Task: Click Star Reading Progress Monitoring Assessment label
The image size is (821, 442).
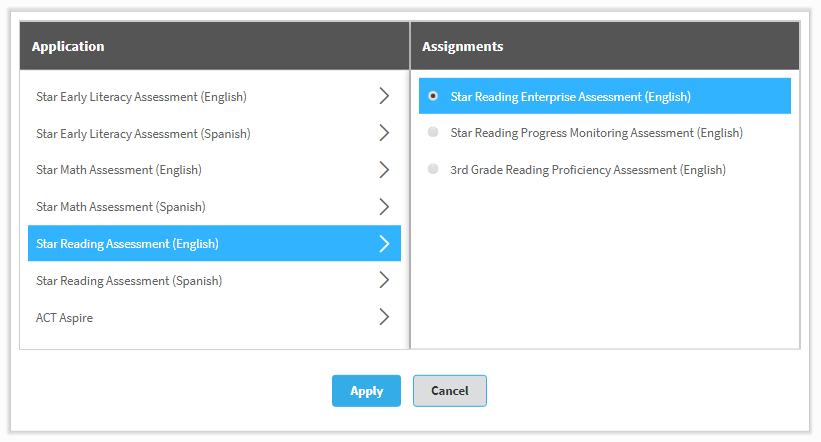Action: point(596,133)
